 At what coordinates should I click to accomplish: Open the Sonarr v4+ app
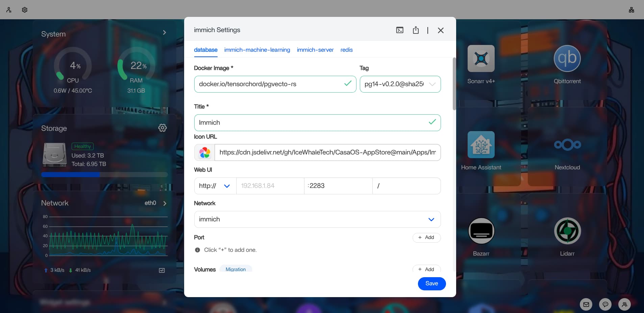(x=481, y=58)
